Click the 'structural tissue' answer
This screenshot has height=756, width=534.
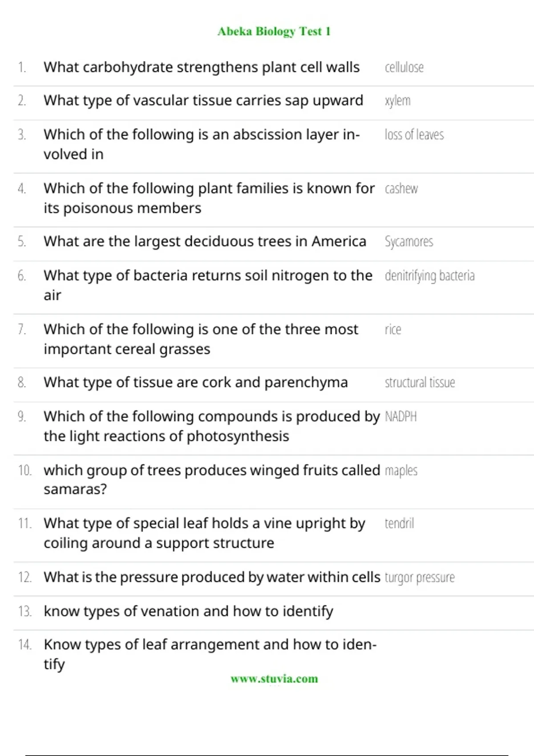[x=420, y=383]
